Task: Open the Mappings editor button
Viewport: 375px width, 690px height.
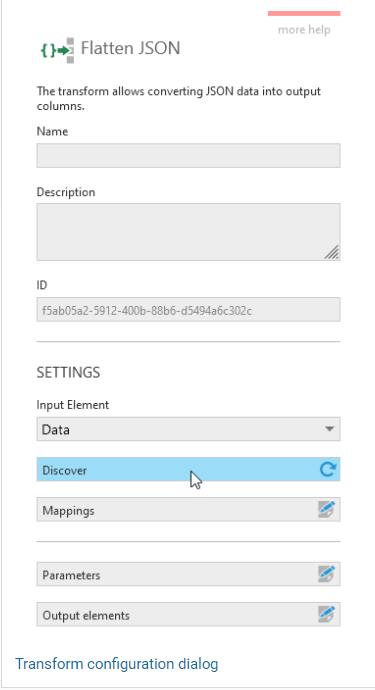Action: tap(188, 510)
